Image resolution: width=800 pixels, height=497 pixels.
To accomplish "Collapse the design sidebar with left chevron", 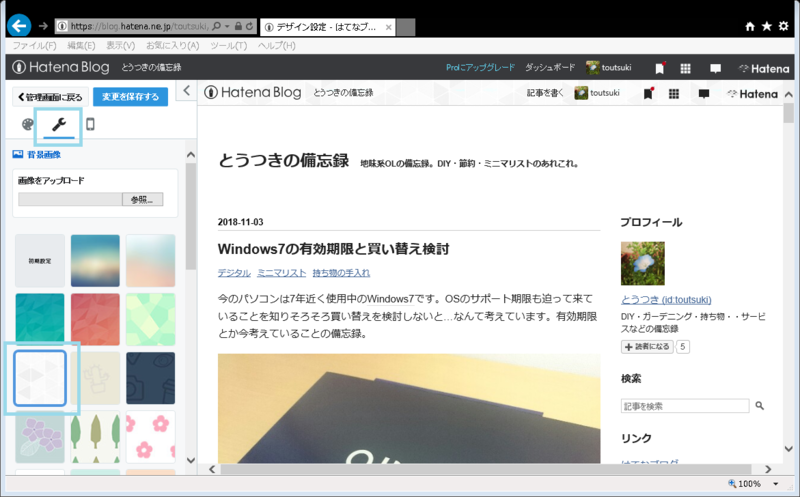I will point(187,90).
